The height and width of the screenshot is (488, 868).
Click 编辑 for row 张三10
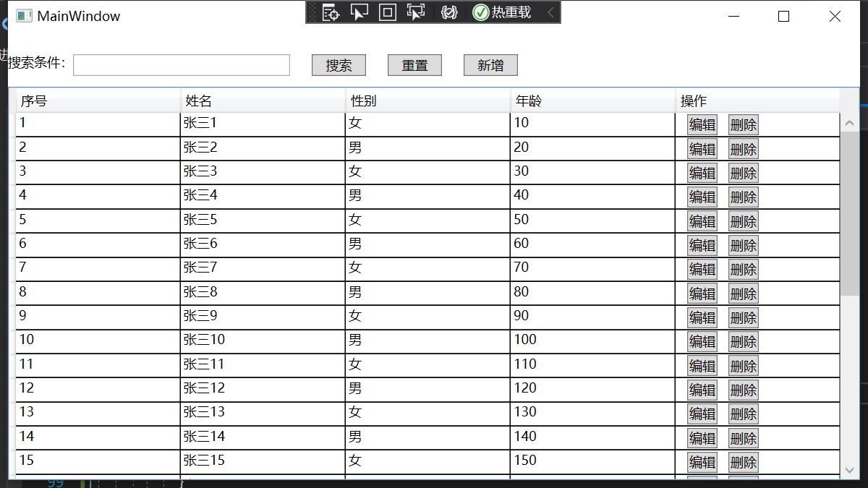[x=702, y=341]
